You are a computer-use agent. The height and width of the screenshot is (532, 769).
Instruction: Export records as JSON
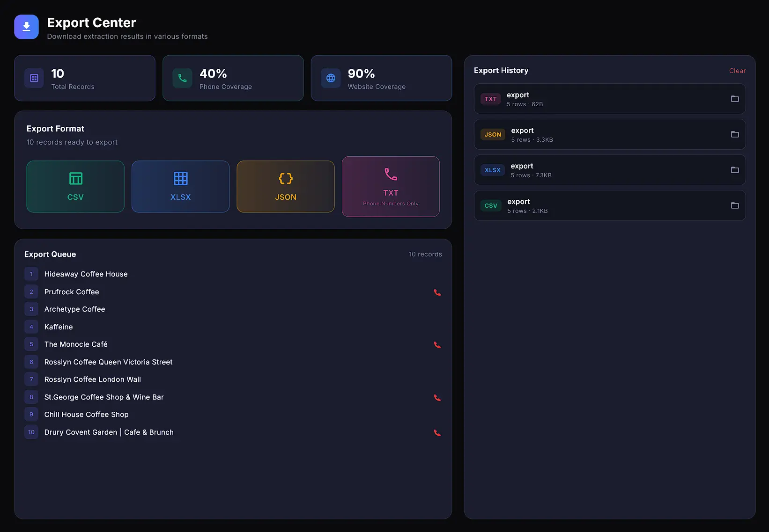286,187
